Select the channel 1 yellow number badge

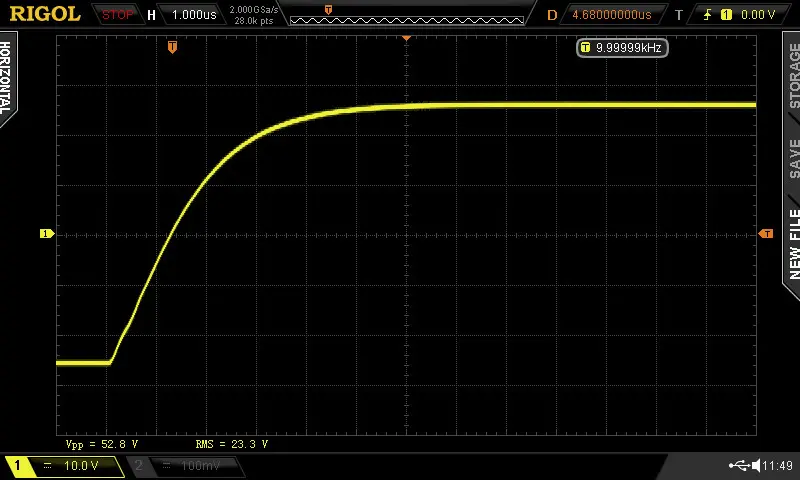pyautogui.click(x=17, y=465)
